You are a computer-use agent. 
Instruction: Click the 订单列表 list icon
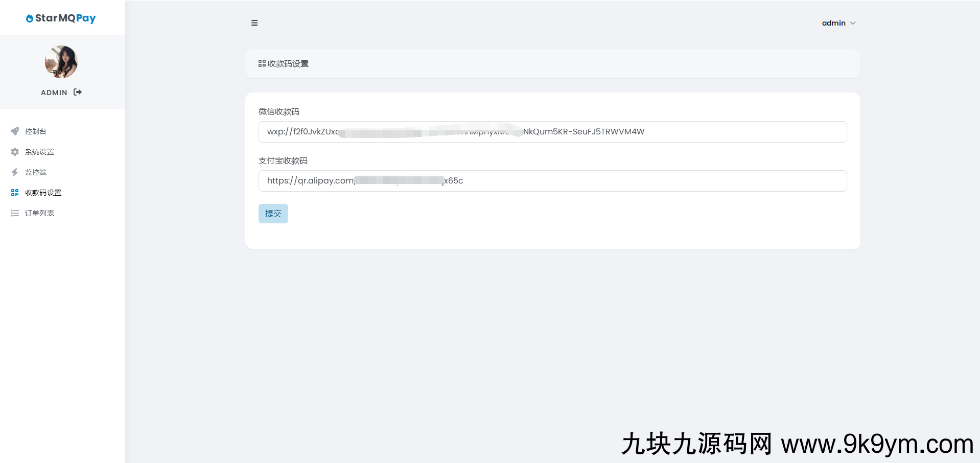(15, 213)
